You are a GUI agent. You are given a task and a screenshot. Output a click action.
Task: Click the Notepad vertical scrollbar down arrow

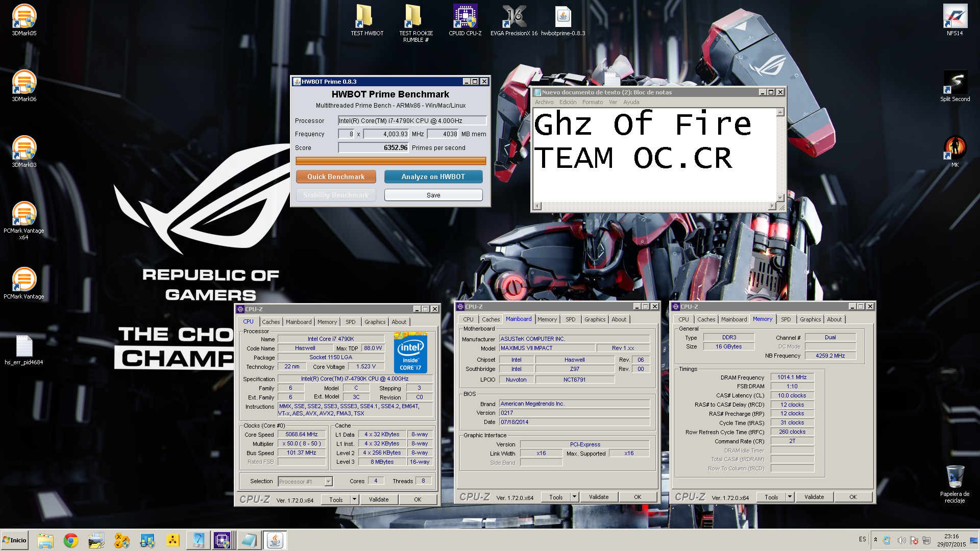780,198
